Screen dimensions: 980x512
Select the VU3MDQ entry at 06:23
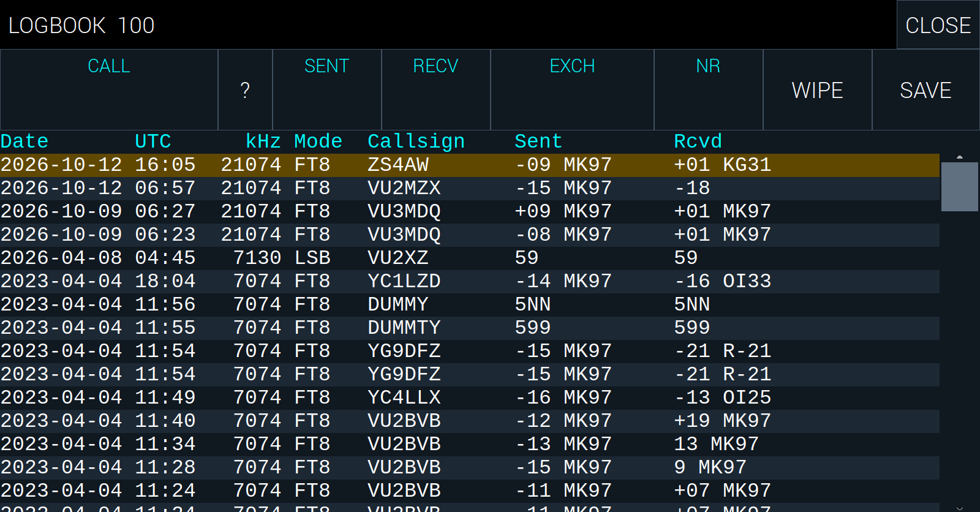pyautogui.click(x=470, y=235)
